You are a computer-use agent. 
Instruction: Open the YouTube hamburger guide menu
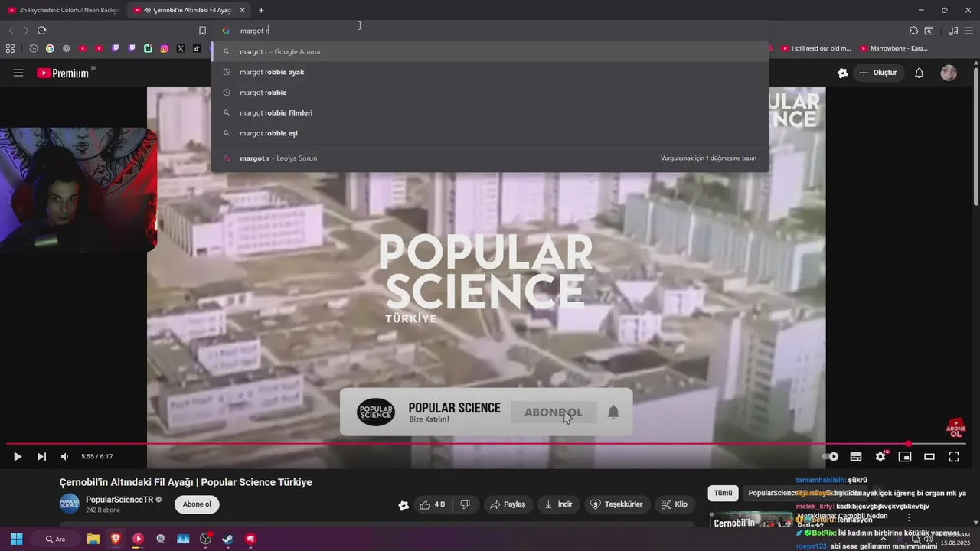18,73
